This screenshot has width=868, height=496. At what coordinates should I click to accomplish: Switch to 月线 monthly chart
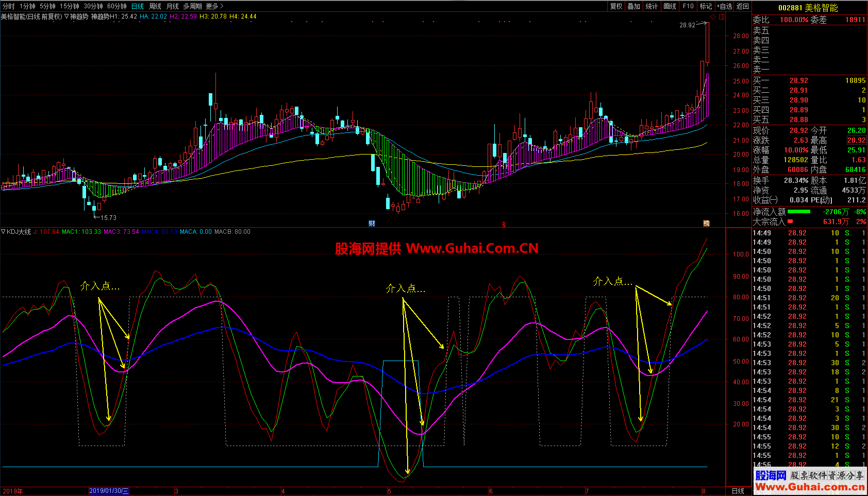pos(172,6)
